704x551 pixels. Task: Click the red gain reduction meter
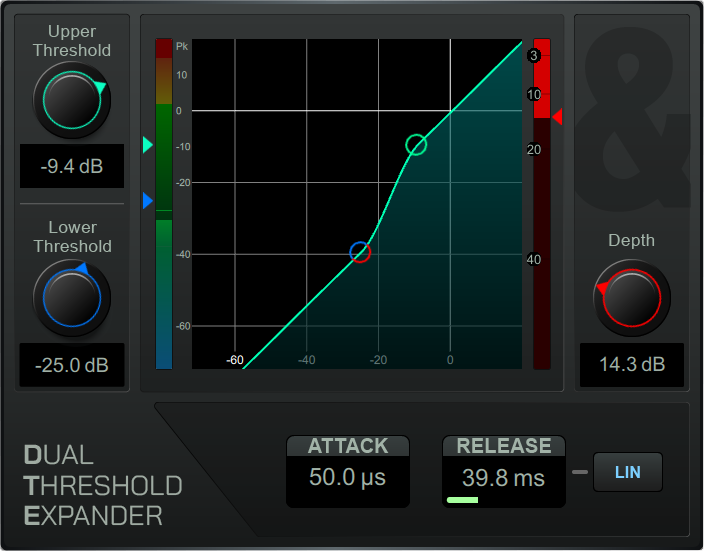542,204
